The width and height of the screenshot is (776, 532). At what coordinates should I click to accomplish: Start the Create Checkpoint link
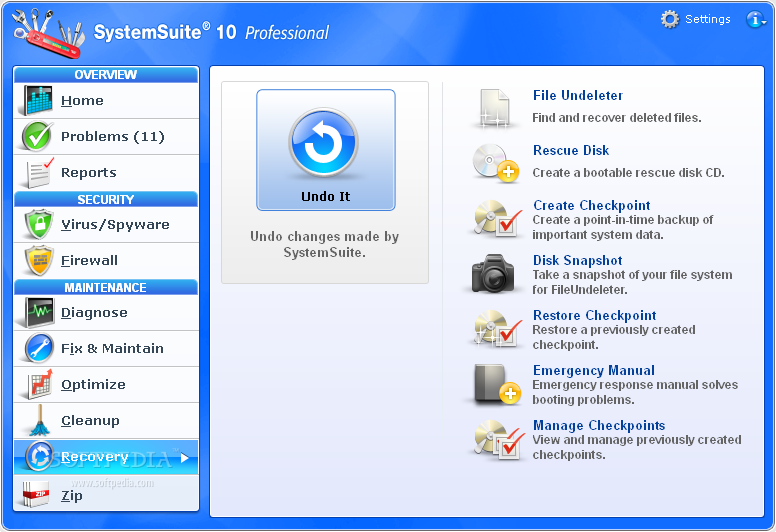tap(591, 205)
